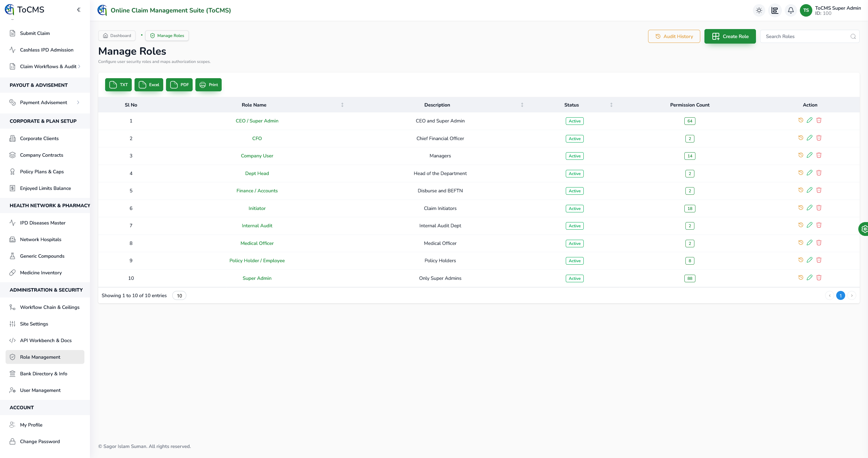Open the notifications bell

click(x=791, y=10)
